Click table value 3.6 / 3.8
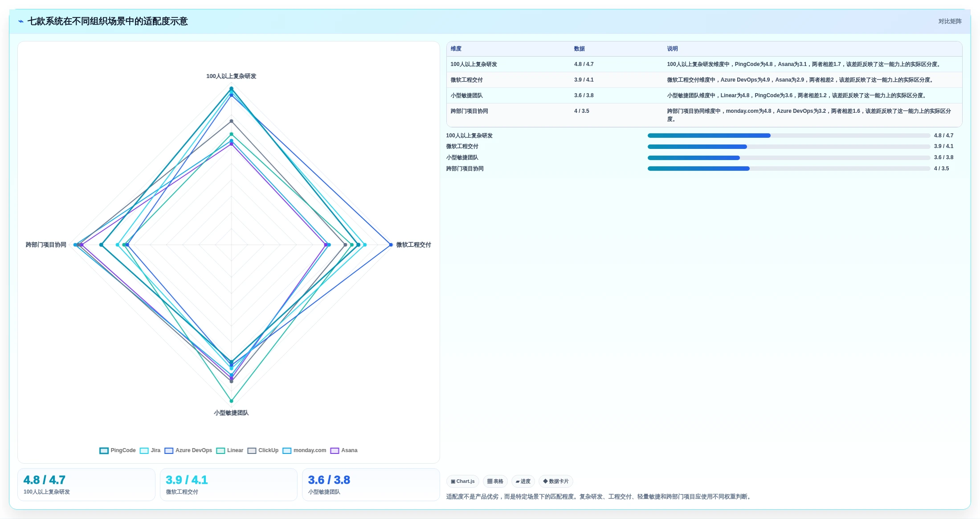 point(584,95)
